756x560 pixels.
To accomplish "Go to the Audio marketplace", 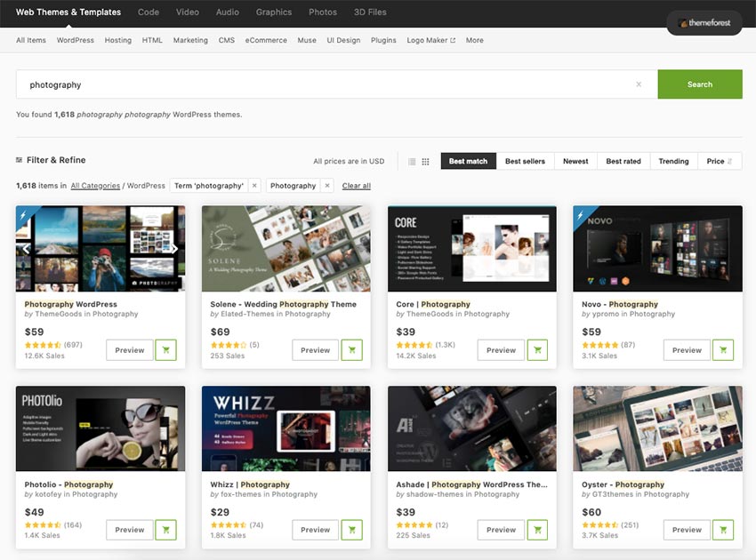I will coord(228,12).
